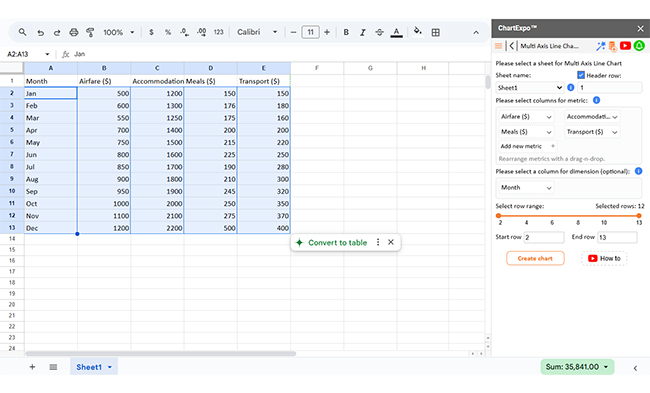
Task: Open the Transport ($) metric dropdown
Action: (x=592, y=132)
